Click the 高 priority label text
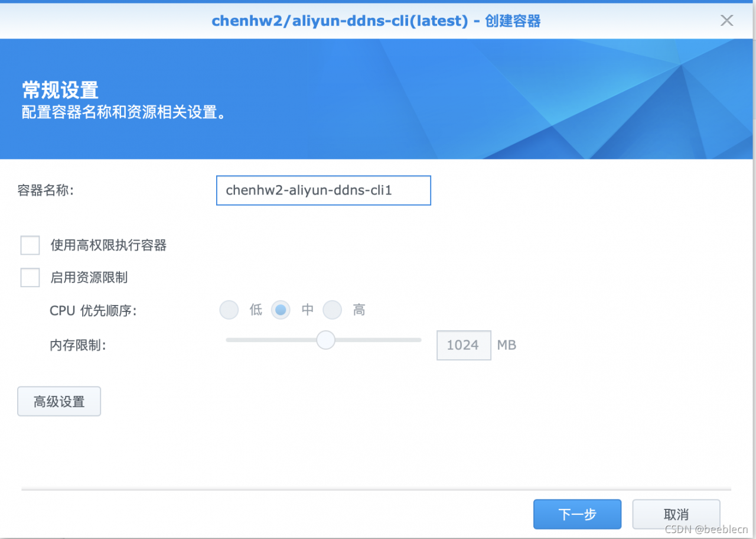The width and height of the screenshot is (756, 539). click(359, 310)
